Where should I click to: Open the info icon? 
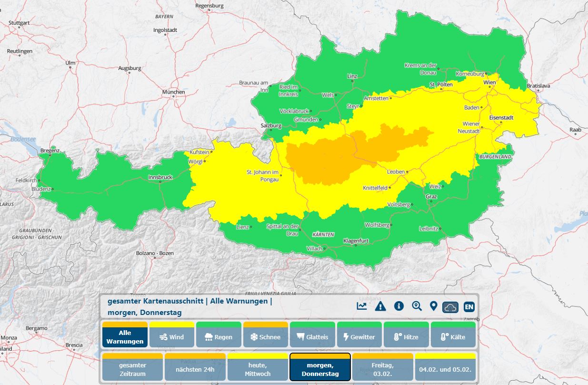(398, 306)
